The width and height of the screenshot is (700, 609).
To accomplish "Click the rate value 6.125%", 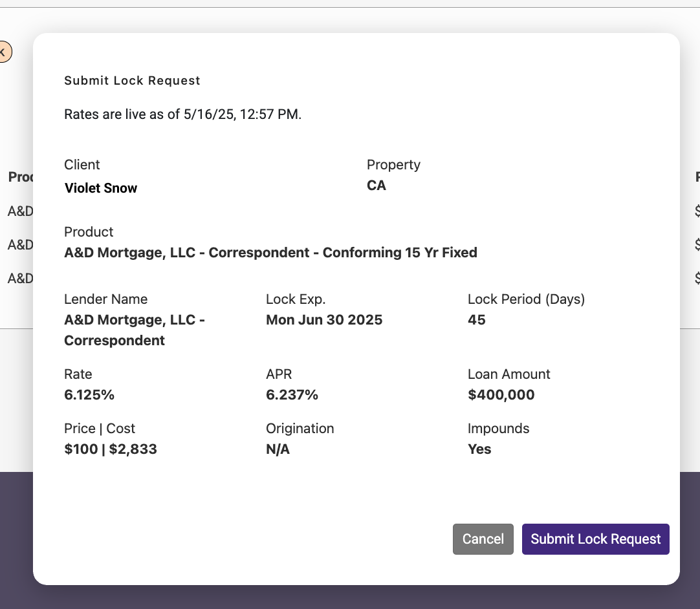I will tap(89, 395).
